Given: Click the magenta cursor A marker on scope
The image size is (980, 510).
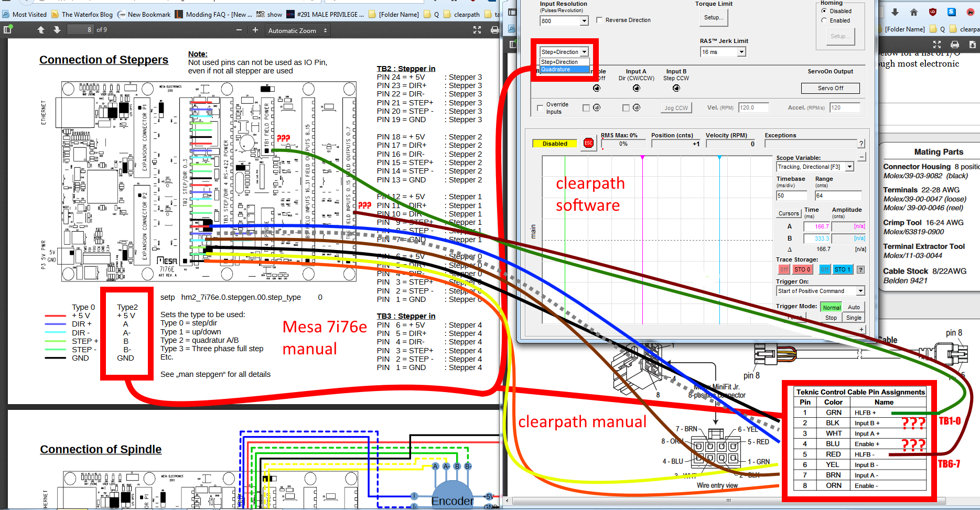Looking at the screenshot, I should (642, 157).
